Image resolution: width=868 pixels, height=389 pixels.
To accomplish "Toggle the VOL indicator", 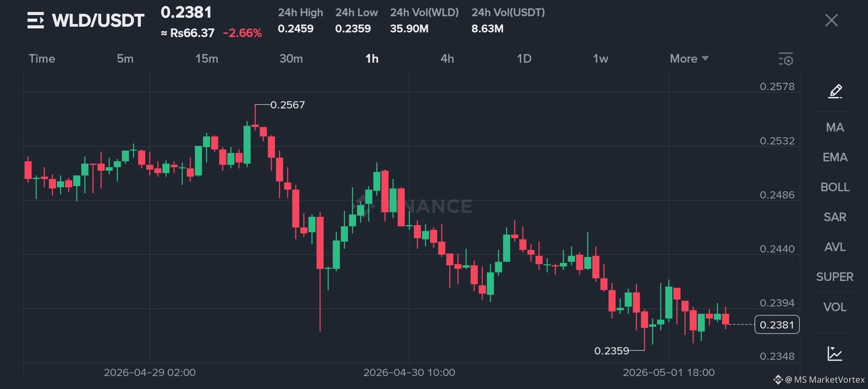I will pos(835,307).
